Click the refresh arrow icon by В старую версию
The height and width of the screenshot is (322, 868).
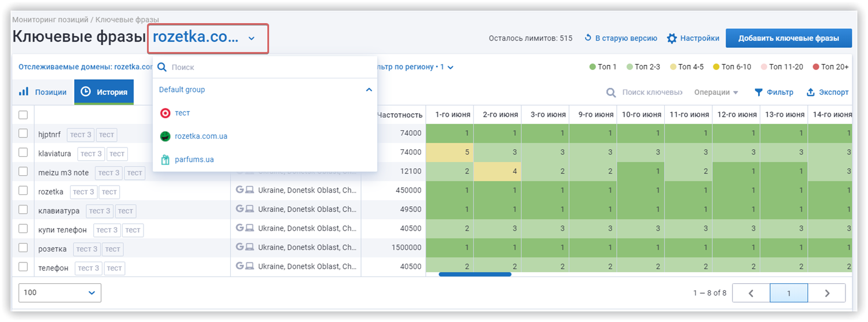[x=588, y=38]
